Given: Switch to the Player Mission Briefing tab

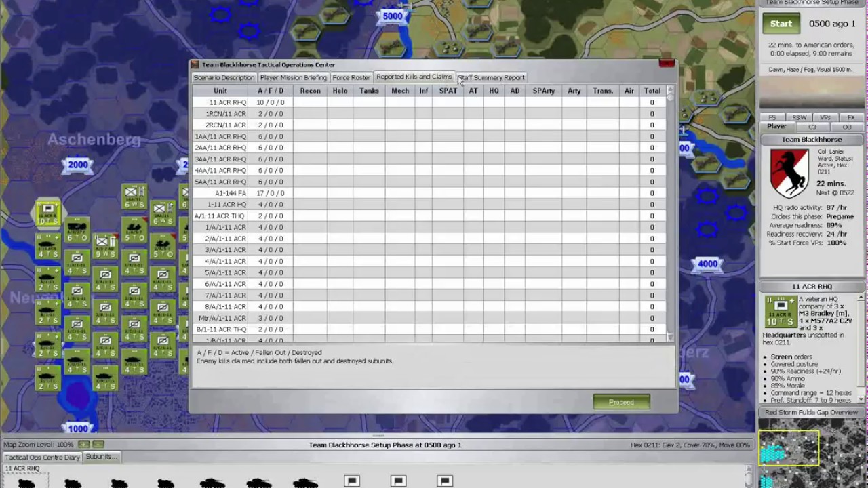Looking at the screenshot, I should (293, 77).
